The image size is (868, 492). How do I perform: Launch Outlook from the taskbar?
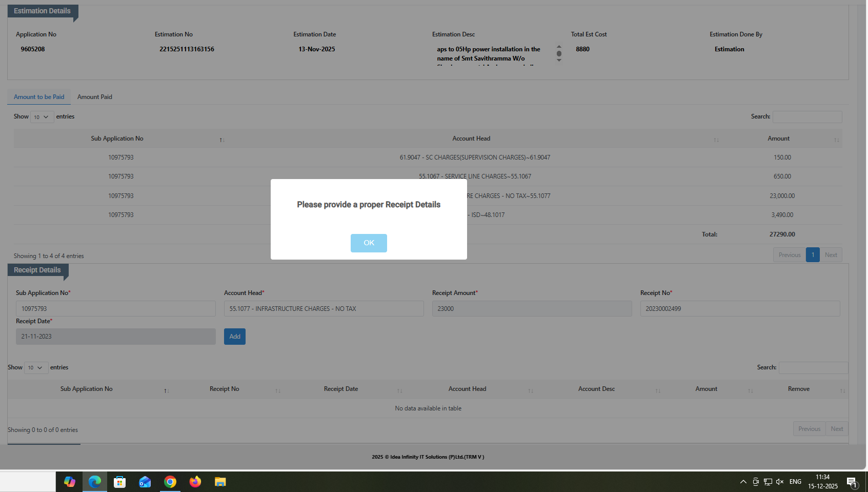145,482
